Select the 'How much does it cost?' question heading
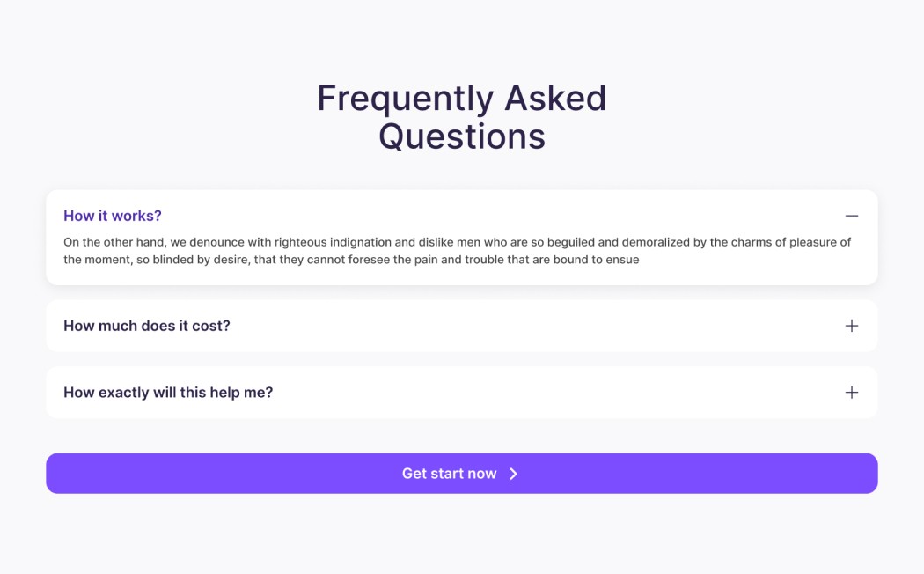 pyautogui.click(x=146, y=325)
